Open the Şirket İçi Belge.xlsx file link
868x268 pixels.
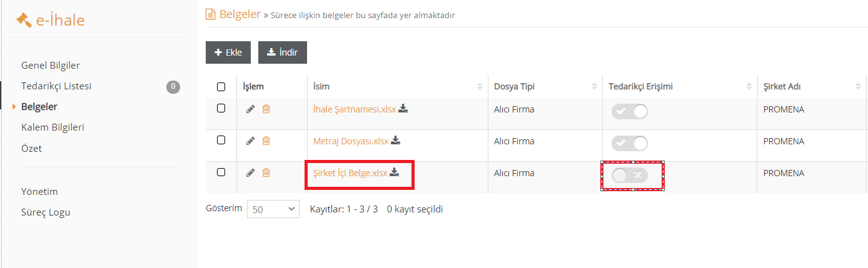point(350,174)
